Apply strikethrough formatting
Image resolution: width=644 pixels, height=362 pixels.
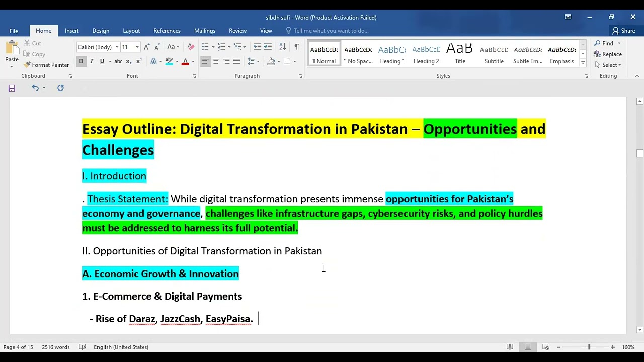coord(118,61)
